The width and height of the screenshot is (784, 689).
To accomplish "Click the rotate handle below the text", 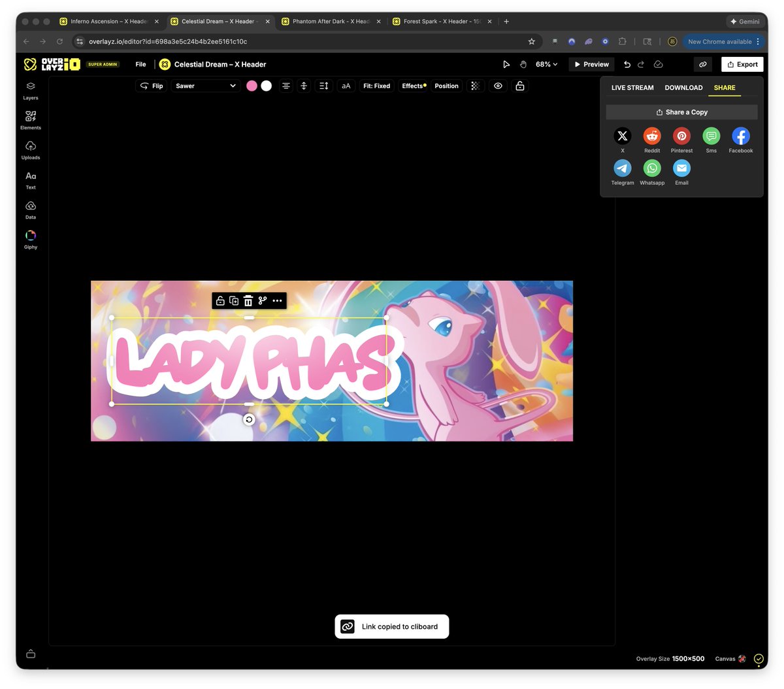I will 249,419.
